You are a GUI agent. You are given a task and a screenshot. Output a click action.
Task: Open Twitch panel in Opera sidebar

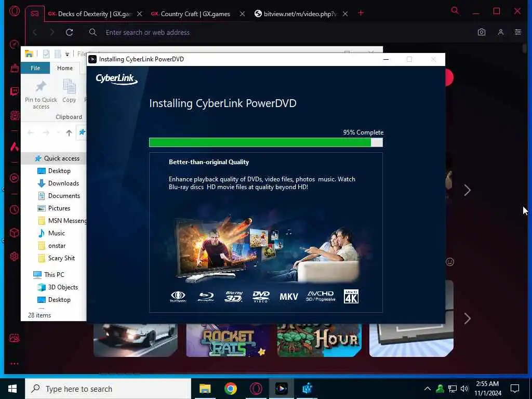(14, 91)
